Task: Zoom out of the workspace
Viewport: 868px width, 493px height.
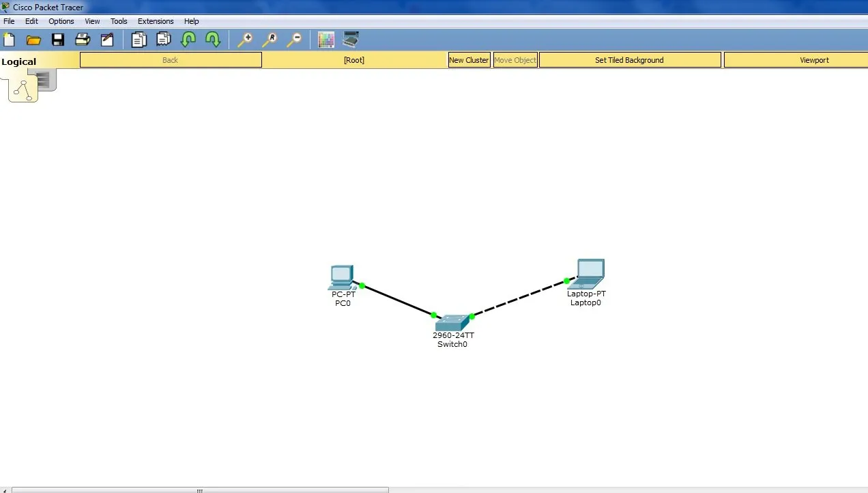Action: point(294,40)
